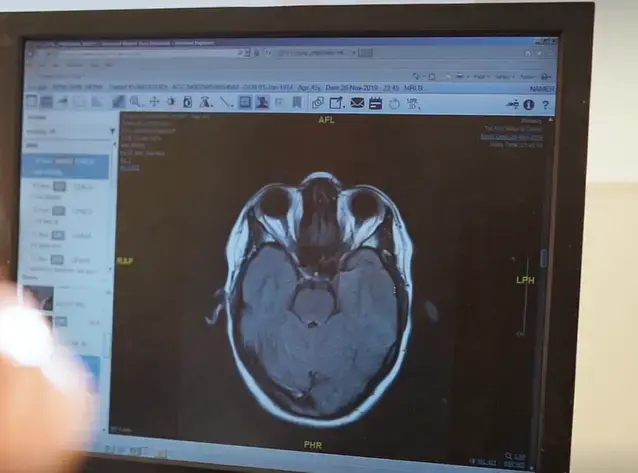
Task: Open the Page command bar menu
Action: click(x=481, y=77)
